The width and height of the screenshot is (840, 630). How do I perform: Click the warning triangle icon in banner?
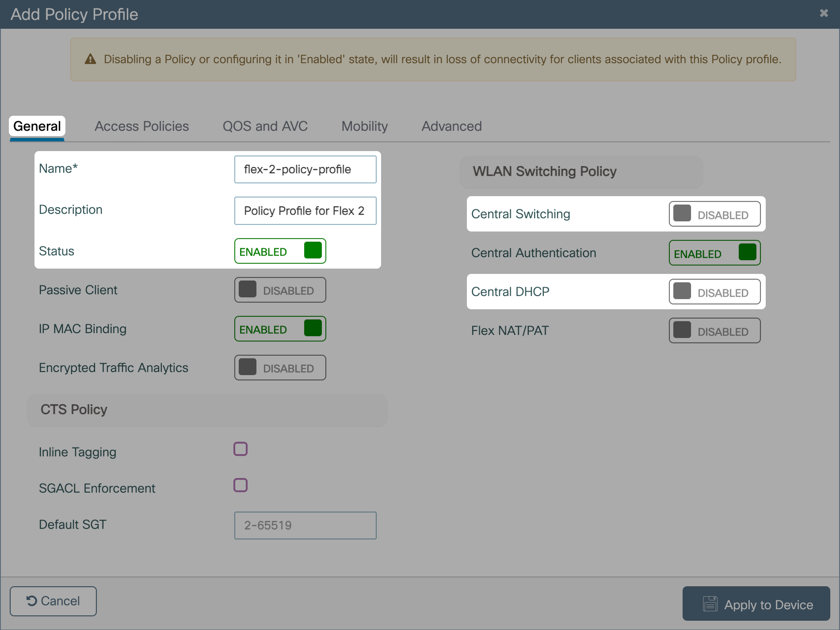(90, 59)
